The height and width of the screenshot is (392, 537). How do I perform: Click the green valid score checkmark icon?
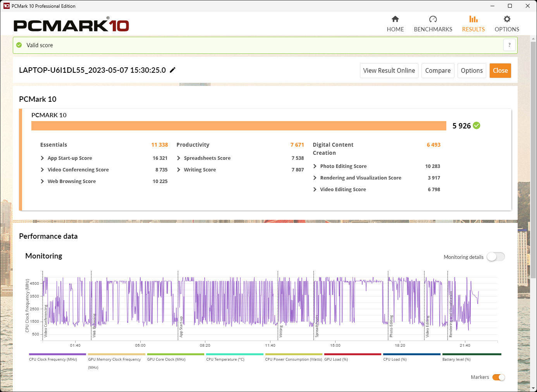[x=19, y=45]
